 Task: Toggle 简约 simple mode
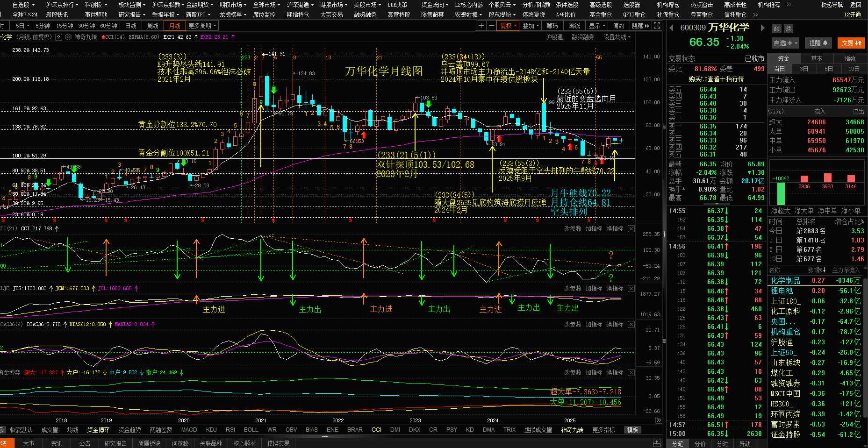[x=618, y=26]
